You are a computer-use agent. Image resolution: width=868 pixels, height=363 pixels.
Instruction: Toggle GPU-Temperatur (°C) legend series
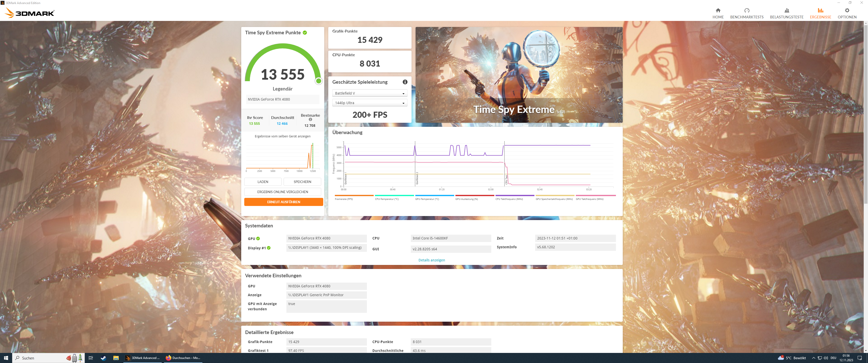click(427, 199)
